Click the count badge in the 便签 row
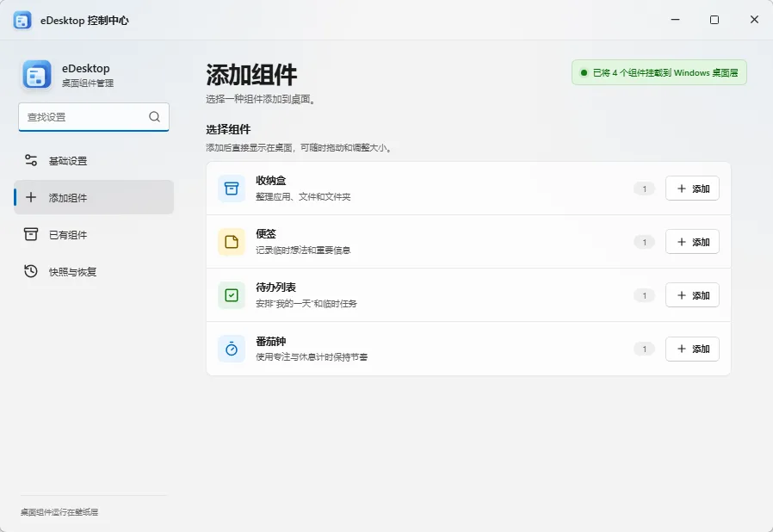The width and height of the screenshot is (773, 532). point(644,242)
